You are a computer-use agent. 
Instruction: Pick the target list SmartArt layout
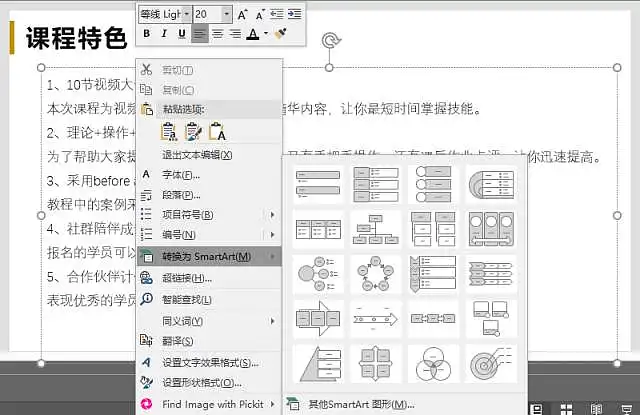point(491,184)
